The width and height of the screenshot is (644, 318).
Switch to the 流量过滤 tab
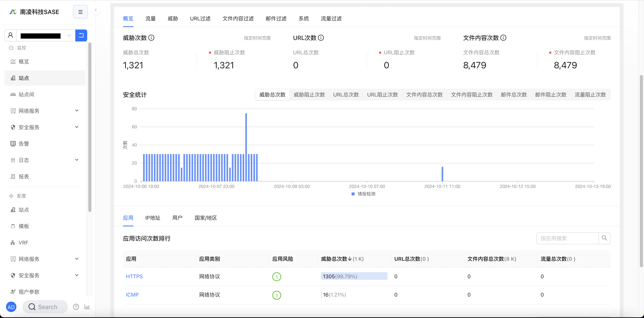[x=331, y=18]
